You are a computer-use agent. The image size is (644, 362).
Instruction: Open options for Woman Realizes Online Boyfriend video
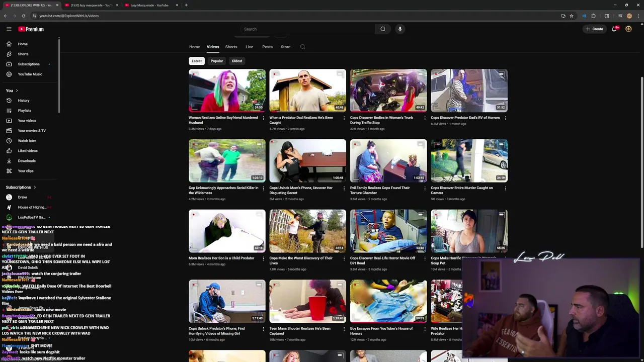pos(263,118)
